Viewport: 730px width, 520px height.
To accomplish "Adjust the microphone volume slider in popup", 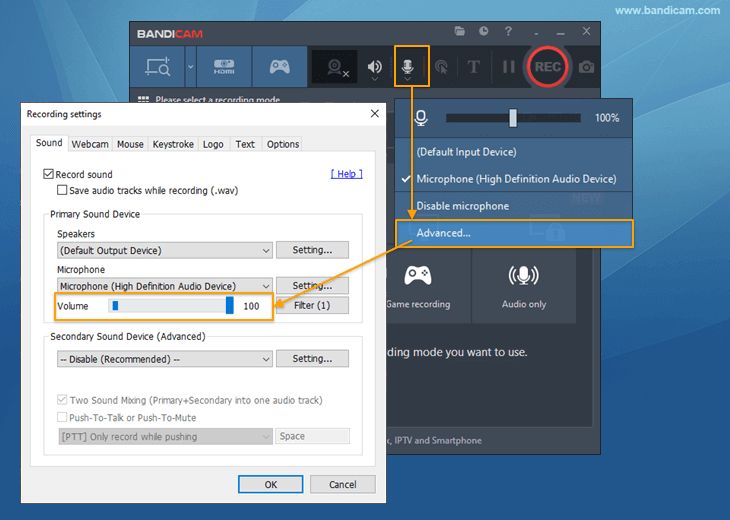I will pyautogui.click(x=513, y=118).
